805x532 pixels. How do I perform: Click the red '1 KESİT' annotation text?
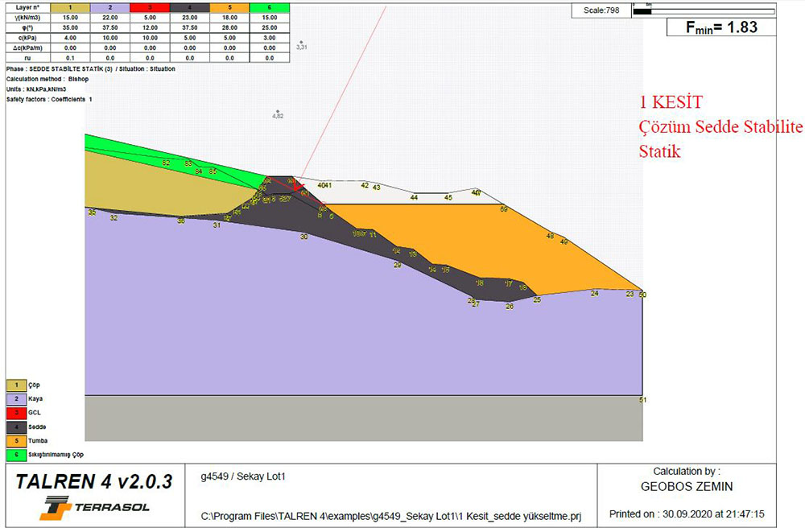(671, 102)
